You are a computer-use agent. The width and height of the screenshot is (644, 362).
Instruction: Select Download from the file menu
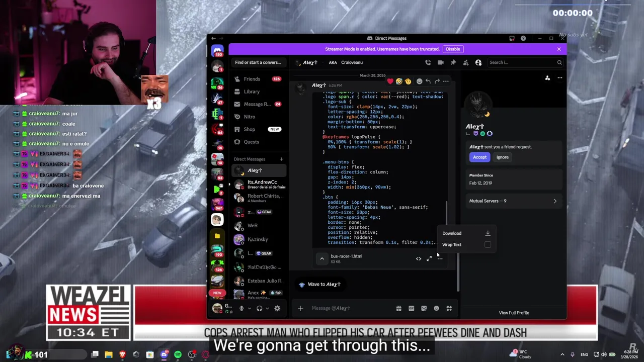466,233
